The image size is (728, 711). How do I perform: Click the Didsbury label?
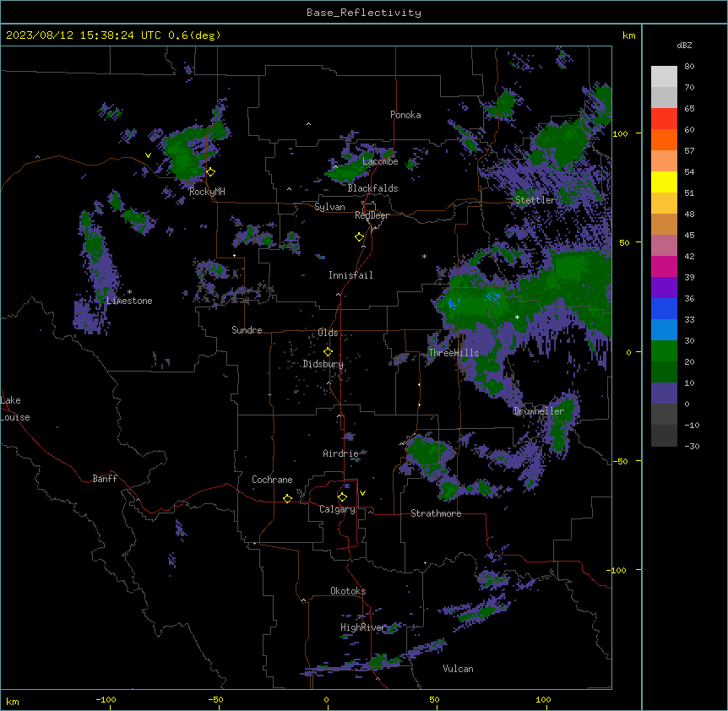pyautogui.click(x=323, y=364)
